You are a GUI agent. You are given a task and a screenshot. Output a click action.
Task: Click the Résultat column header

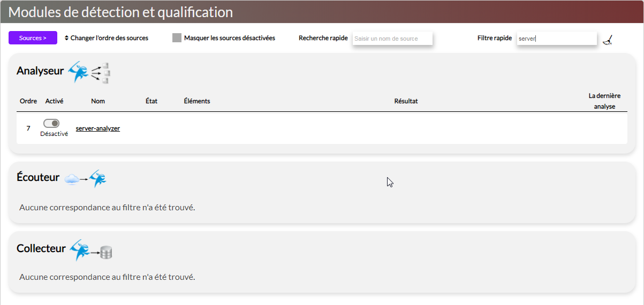[406, 101]
